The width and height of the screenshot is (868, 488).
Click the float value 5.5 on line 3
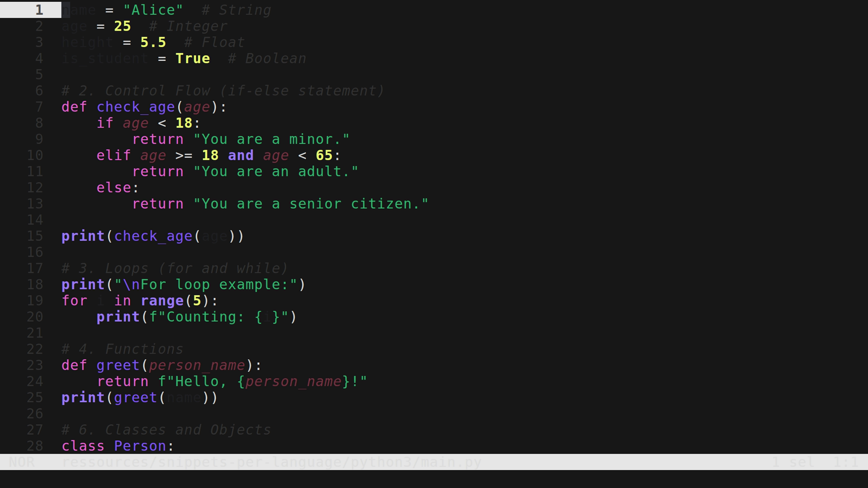[152, 42]
